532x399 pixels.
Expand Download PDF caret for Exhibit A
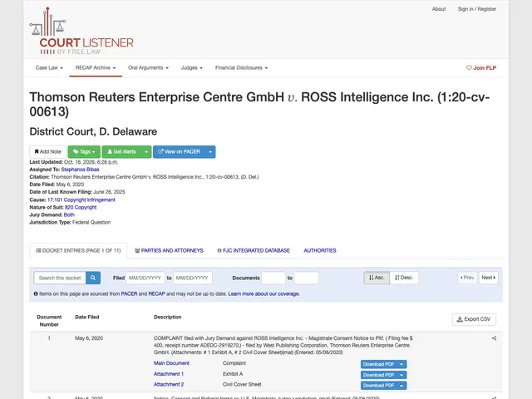(x=401, y=375)
